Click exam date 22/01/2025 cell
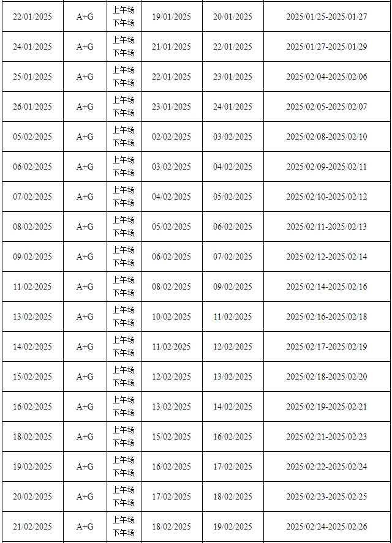Image resolution: width=392 pixels, height=543 pixels. 32,17
